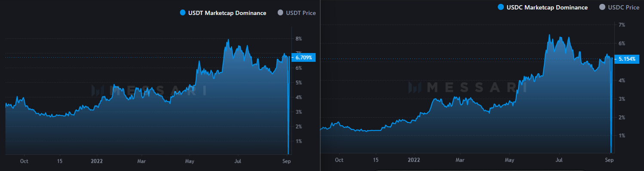Click the 8% axis label on USDT chart
The width and height of the screenshot is (644, 171).
299,39
